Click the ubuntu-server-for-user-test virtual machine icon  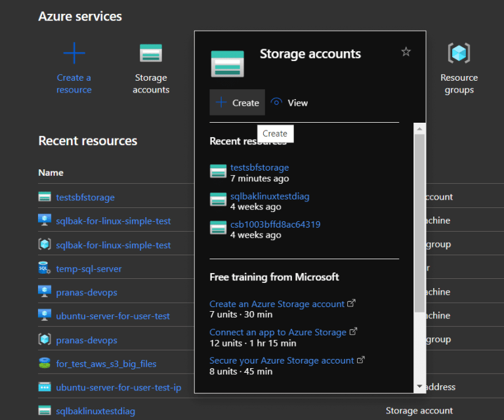pyautogui.click(x=45, y=316)
